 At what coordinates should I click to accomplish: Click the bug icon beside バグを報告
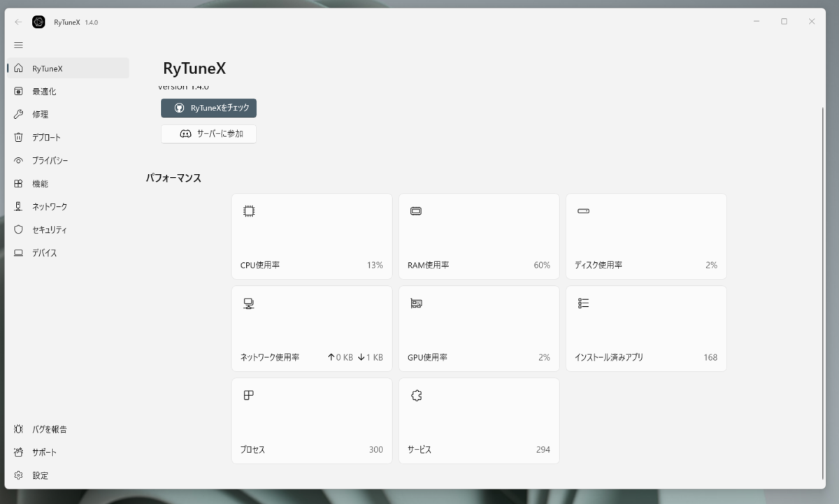(x=19, y=429)
